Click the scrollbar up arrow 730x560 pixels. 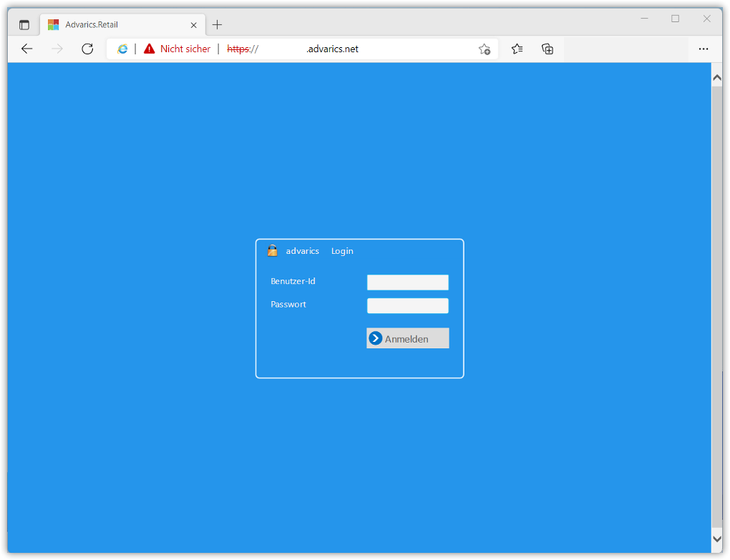(717, 78)
